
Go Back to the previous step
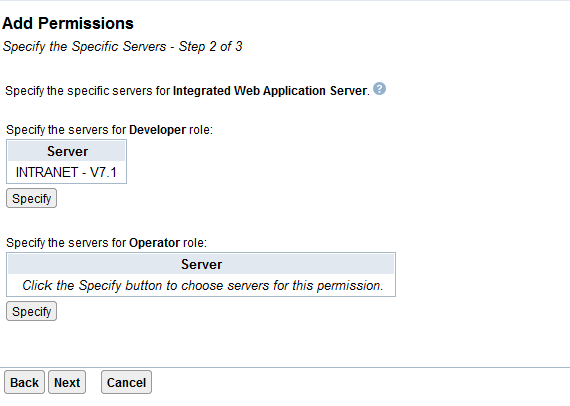coord(24,382)
